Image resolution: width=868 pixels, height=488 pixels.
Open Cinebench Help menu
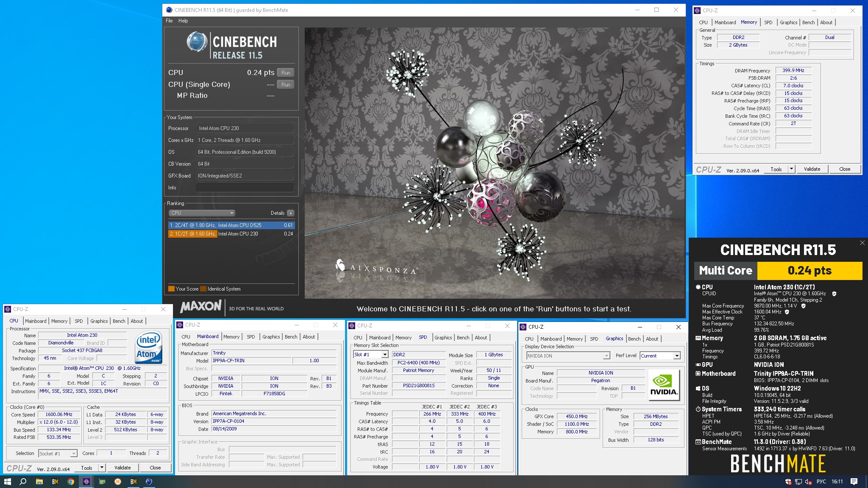183,21
